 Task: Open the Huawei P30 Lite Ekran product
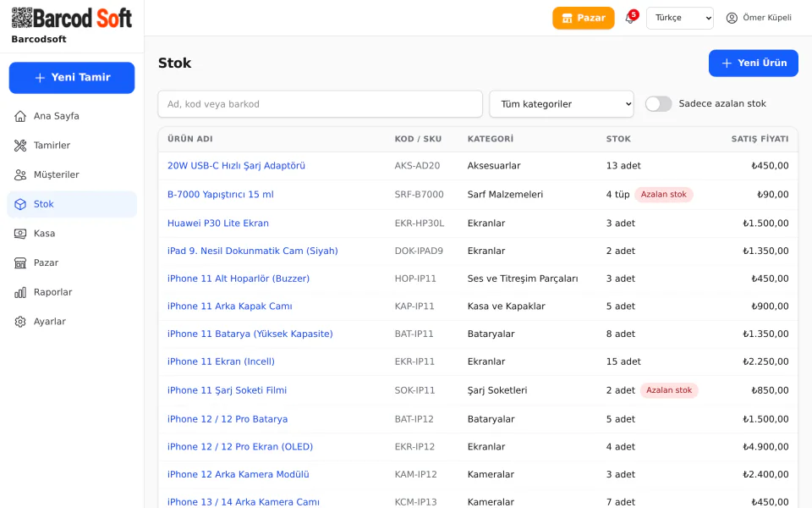tap(218, 224)
